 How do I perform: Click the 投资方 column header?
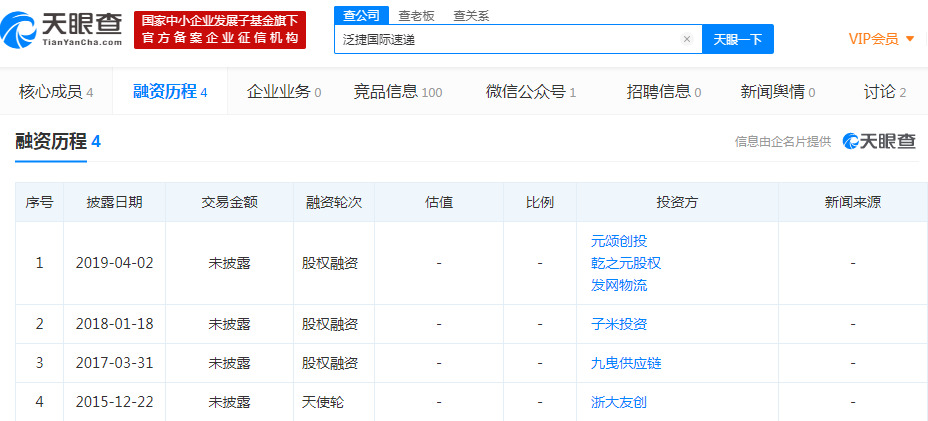[677, 202]
